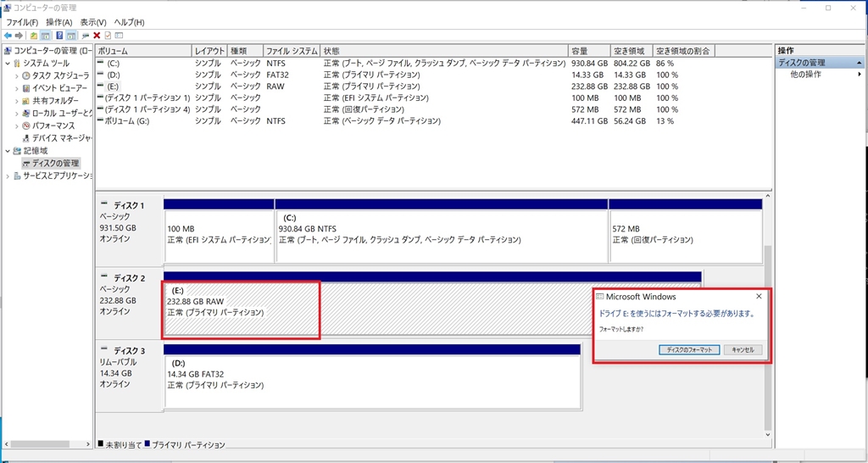Click the 共有フォルダー tree icon
The image size is (868, 463).
coord(26,101)
